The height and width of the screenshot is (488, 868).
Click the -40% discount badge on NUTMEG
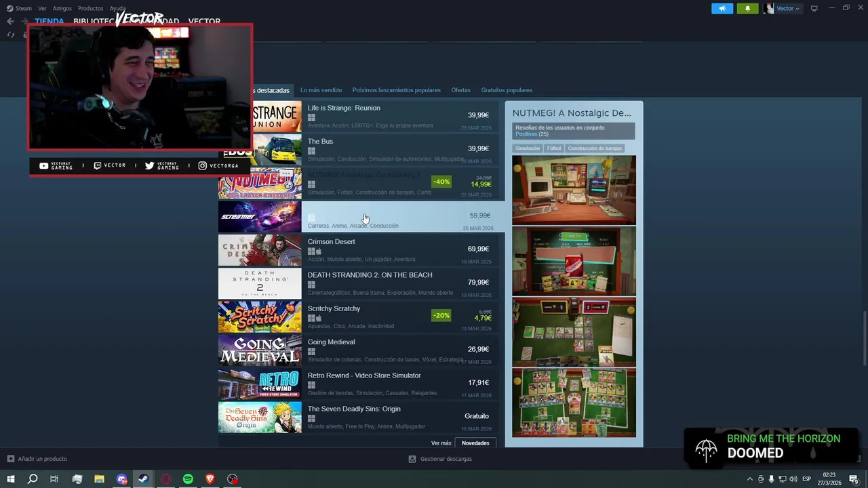coord(441,182)
